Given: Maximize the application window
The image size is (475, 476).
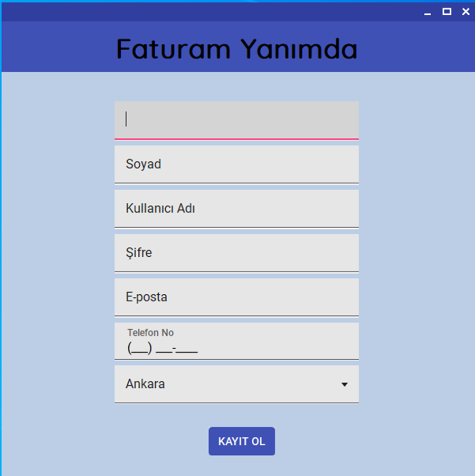Looking at the screenshot, I should point(446,11).
